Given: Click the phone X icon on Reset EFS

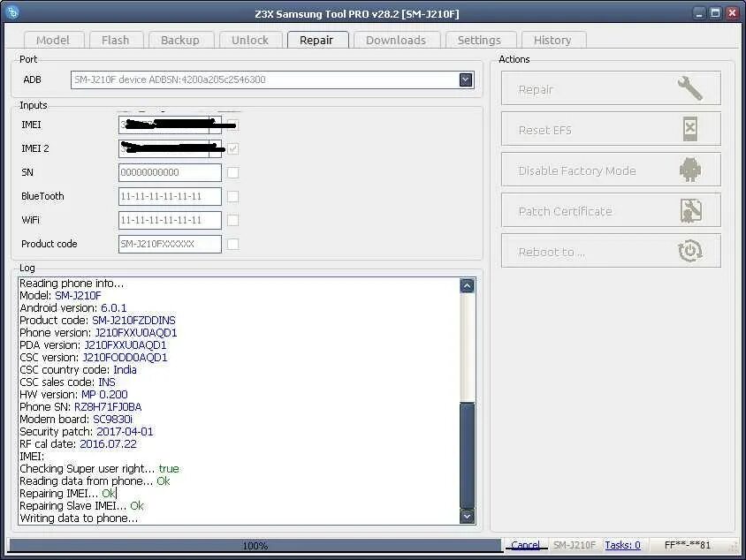Looking at the screenshot, I should click(690, 128).
